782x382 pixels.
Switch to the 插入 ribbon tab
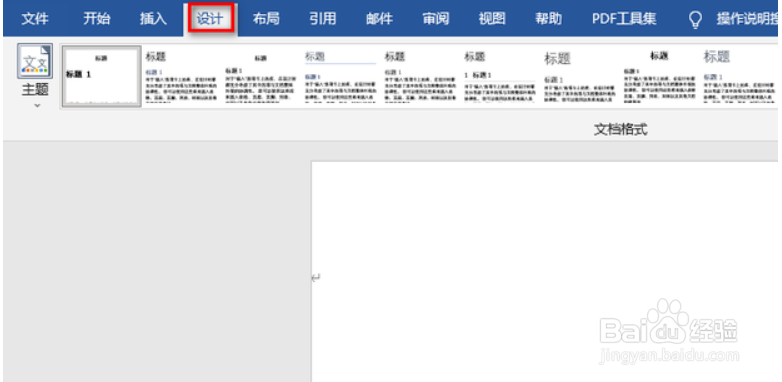153,19
